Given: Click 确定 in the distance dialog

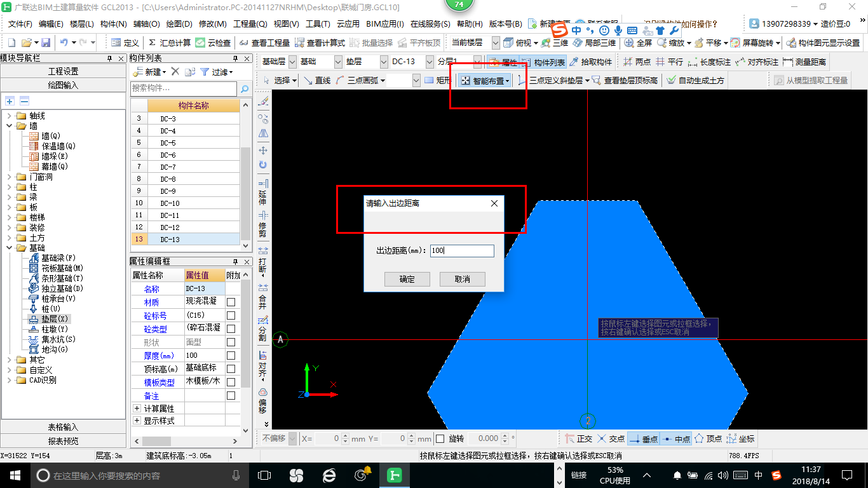Looking at the screenshot, I should pos(407,279).
